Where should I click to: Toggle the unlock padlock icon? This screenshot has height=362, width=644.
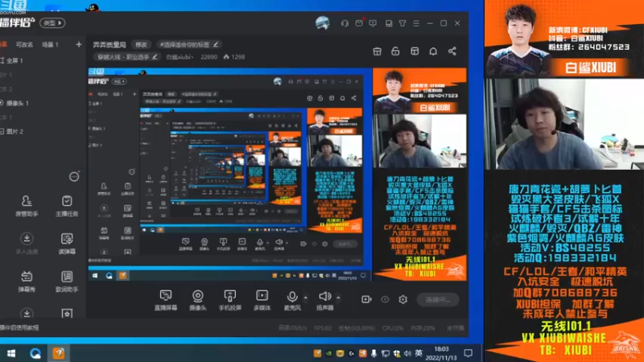point(395,51)
